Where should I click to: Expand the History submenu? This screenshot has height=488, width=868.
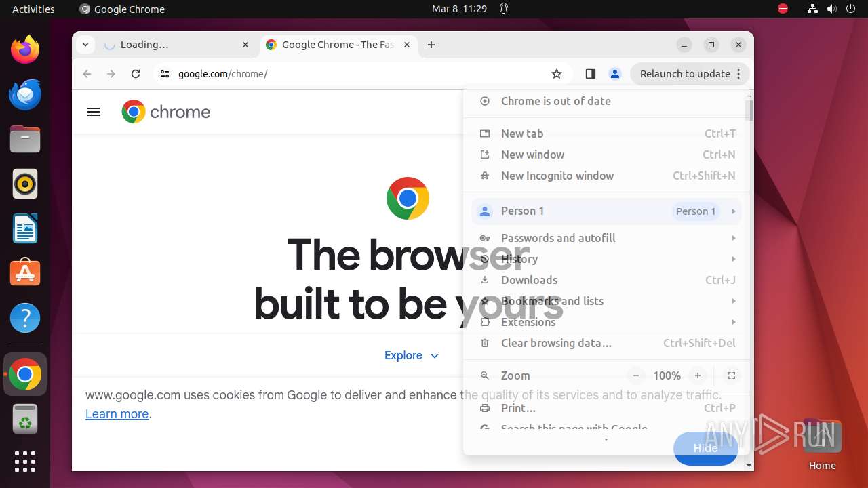click(606, 259)
